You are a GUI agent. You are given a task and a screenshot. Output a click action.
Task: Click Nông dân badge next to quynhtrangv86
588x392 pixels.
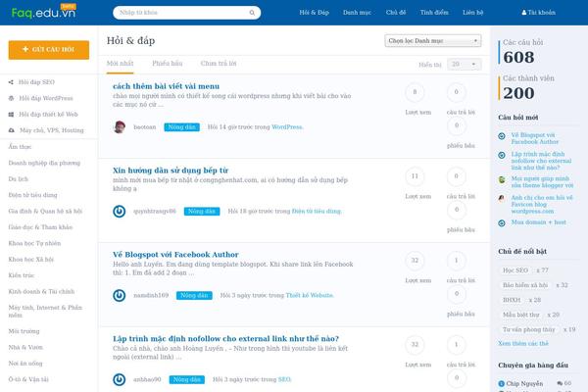(202, 212)
